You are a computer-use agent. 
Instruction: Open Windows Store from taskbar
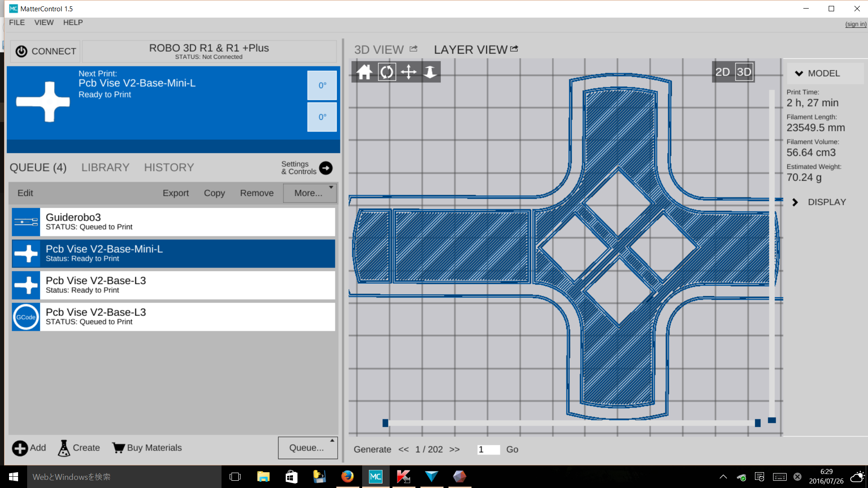[291, 477]
